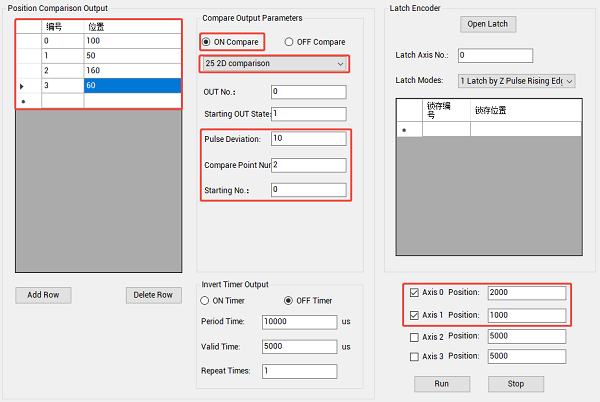This screenshot has height=402, width=600.
Task: Click the Run button
Action: (441, 384)
